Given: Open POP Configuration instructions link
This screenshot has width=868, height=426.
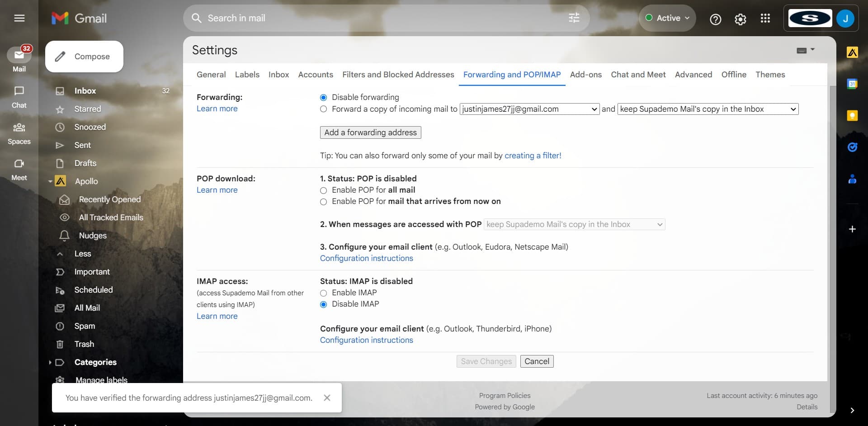Looking at the screenshot, I should point(366,258).
